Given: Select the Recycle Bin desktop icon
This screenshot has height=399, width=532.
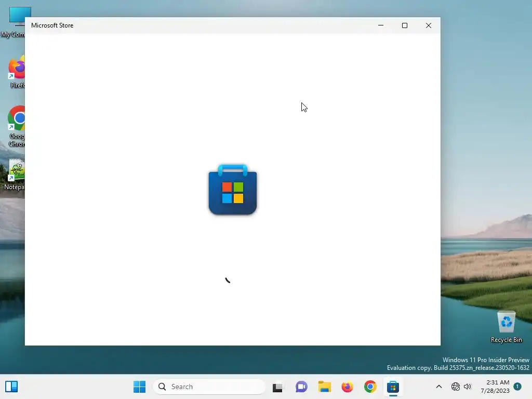Looking at the screenshot, I should pos(506,326).
